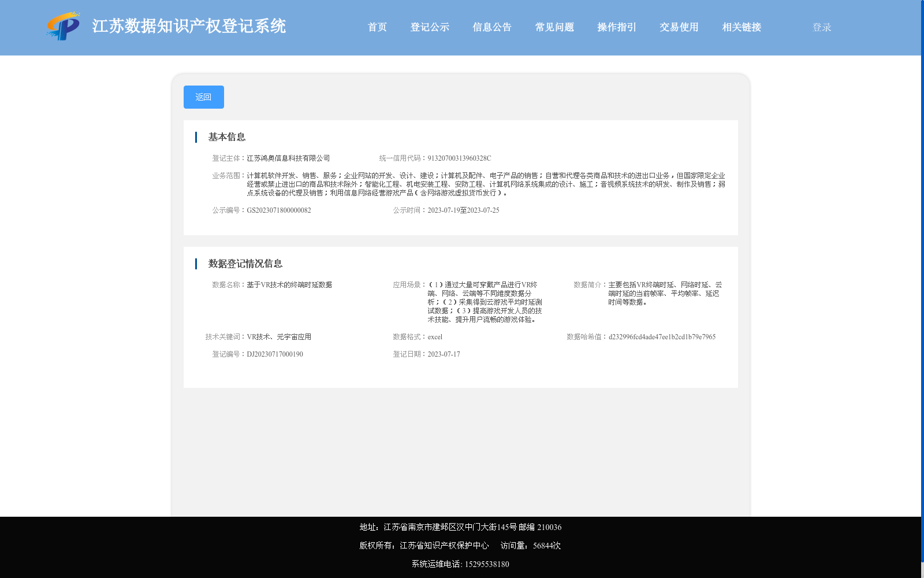Click the support phone 15295538180
The height and width of the screenshot is (578, 924).
[x=487, y=564]
